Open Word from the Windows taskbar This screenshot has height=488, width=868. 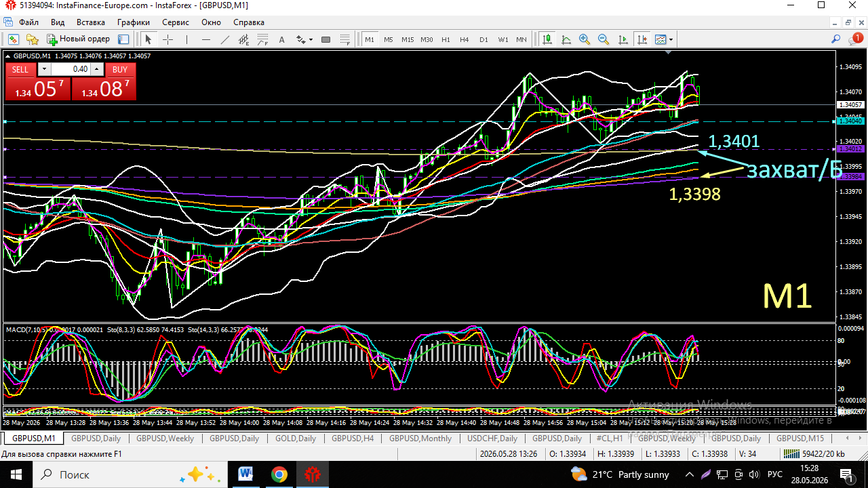click(x=245, y=474)
